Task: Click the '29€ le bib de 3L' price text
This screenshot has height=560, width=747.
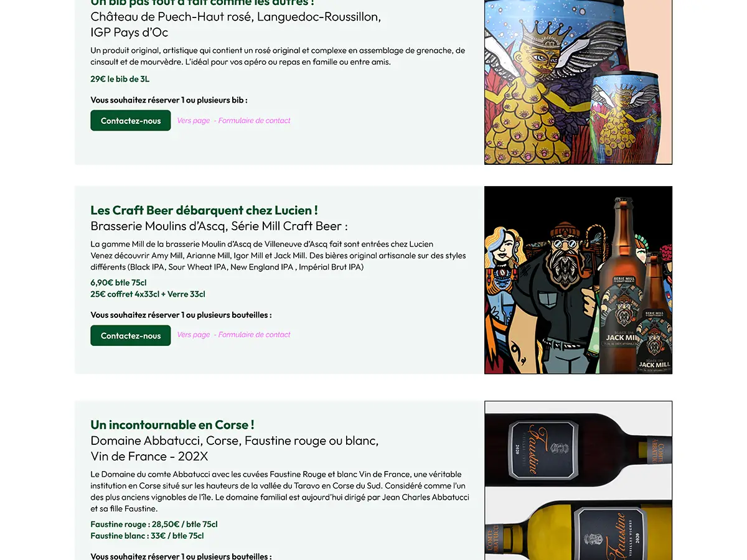Action: [x=120, y=79]
